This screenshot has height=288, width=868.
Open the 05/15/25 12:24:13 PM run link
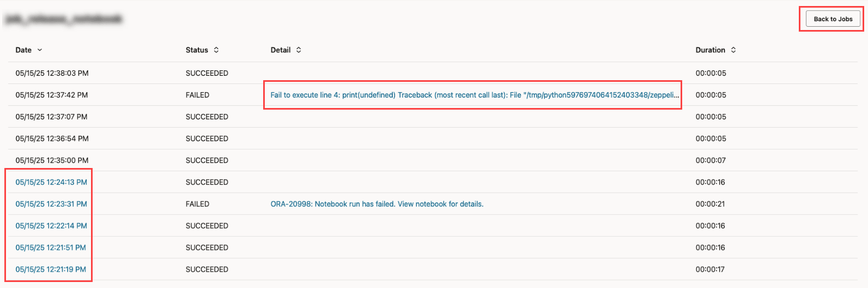point(51,182)
